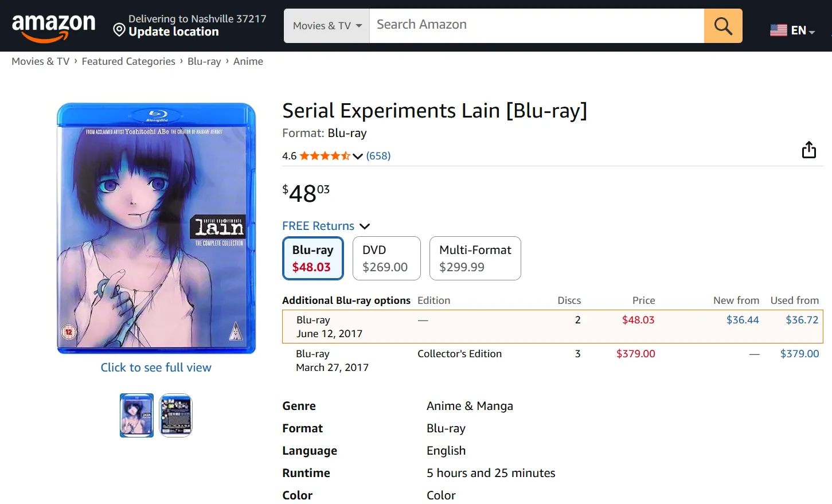This screenshot has height=504, width=832.
Task: Click the share icon
Action: click(808, 150)
